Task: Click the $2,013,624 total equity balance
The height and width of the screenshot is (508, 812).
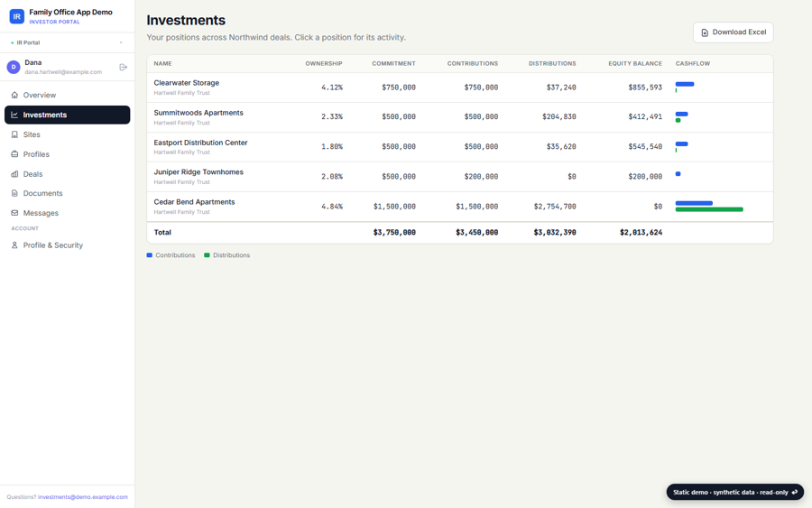Action: pyautogui.click(x=641, y=233)
